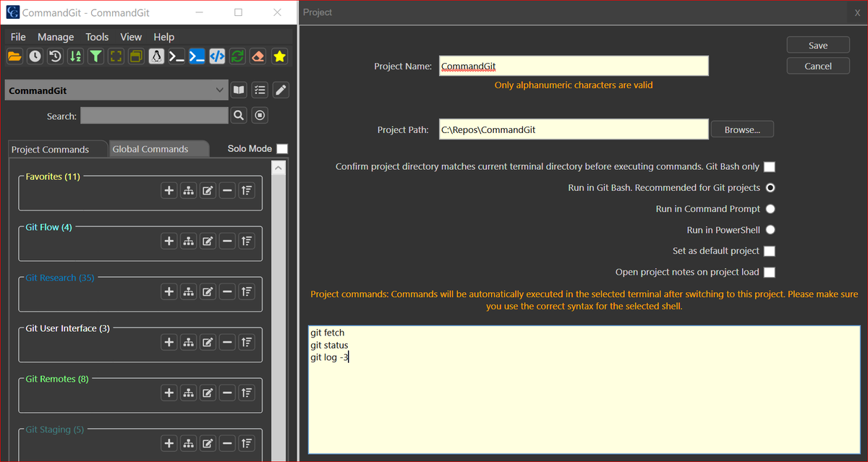Enable Set as default project
Screen dimensions: 868x462
tap(770, 251)
